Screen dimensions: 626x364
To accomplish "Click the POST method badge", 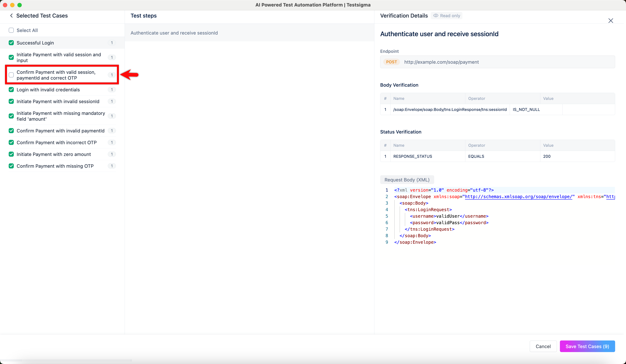I will tap(391, 62).
